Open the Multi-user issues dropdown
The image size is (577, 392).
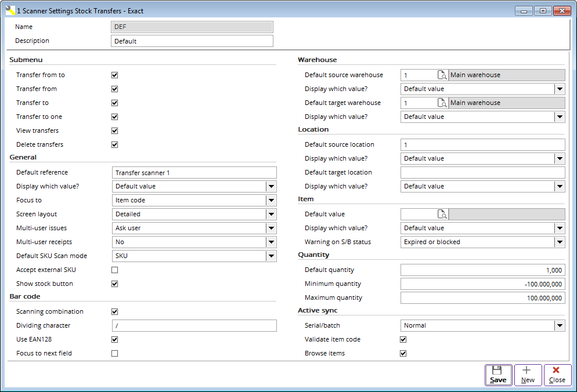[271, 228]
